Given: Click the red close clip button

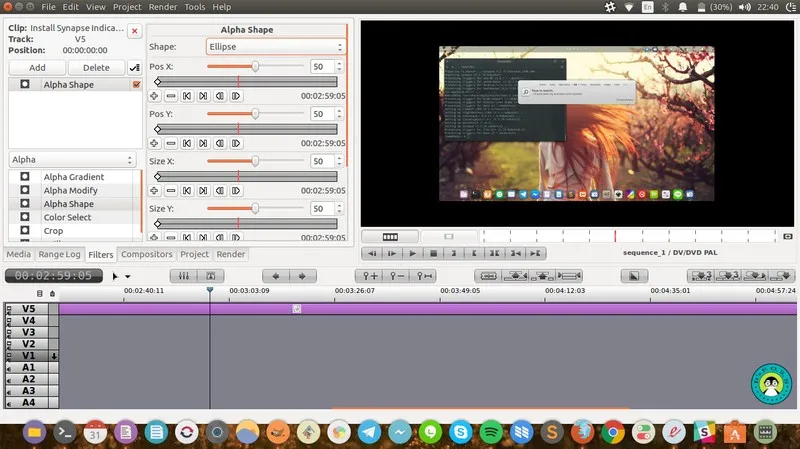Looking at the screenshot, I should pyautogui.click(x=135, y=33).
